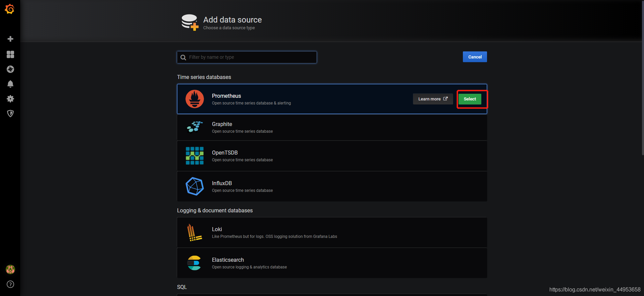Click the Elasticsearch logo icon
This screenshot has width=644, height=296.
[194, 263]
